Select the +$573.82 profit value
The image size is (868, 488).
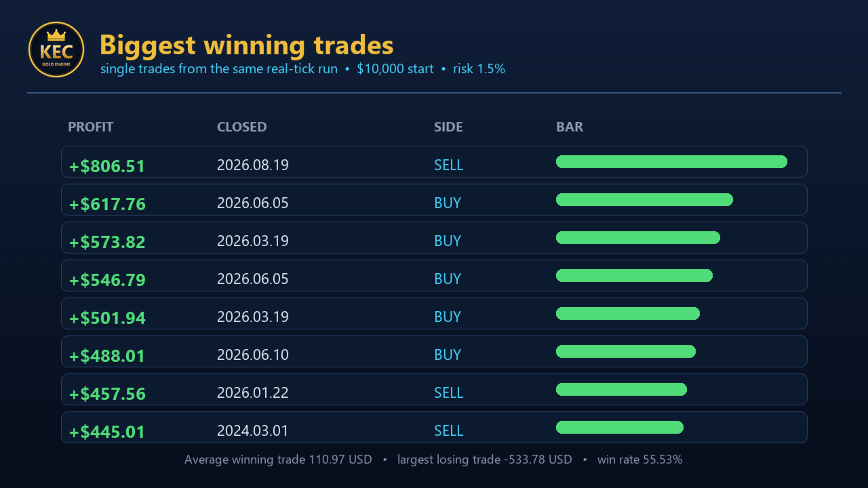pos(107,242)
